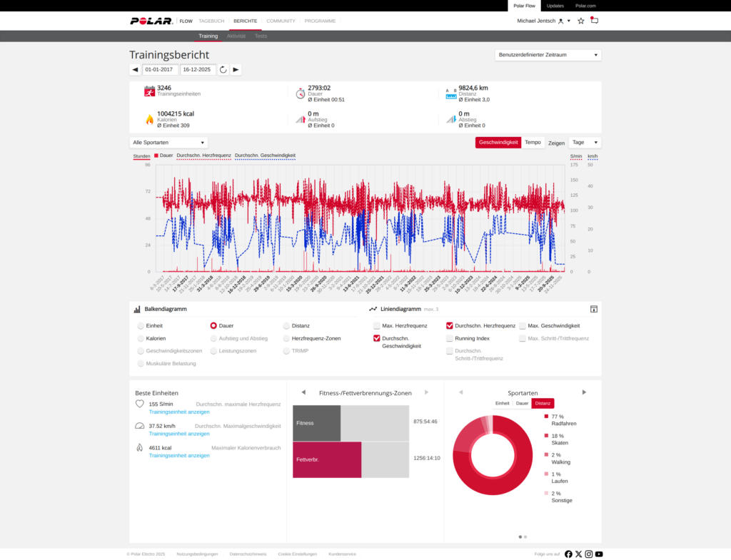Open the Benutzerdefinierter Zeitraum dropdown
The height and width of the screenshot is (560, 731).
click(548, 55)
